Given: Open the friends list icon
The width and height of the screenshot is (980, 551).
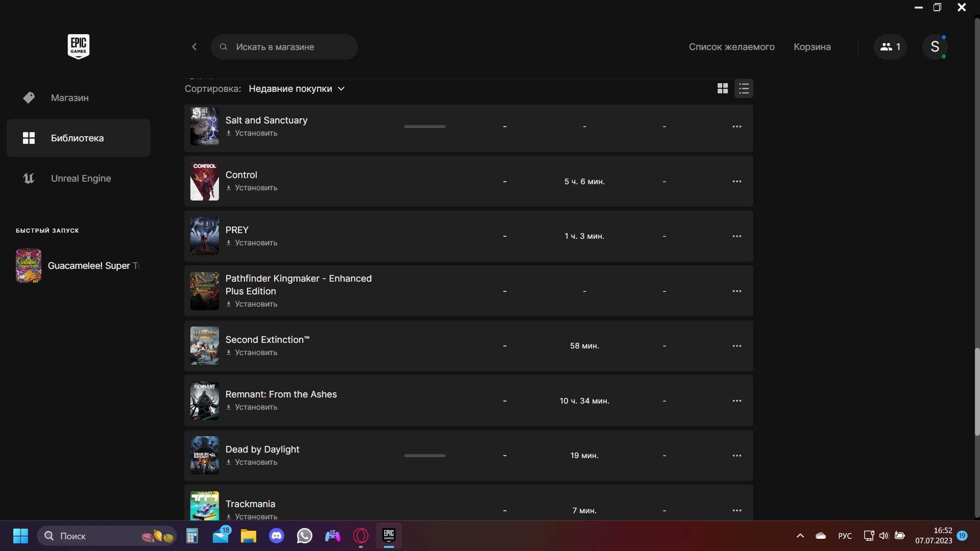Looking at the screenshot, I should point(890,47).
